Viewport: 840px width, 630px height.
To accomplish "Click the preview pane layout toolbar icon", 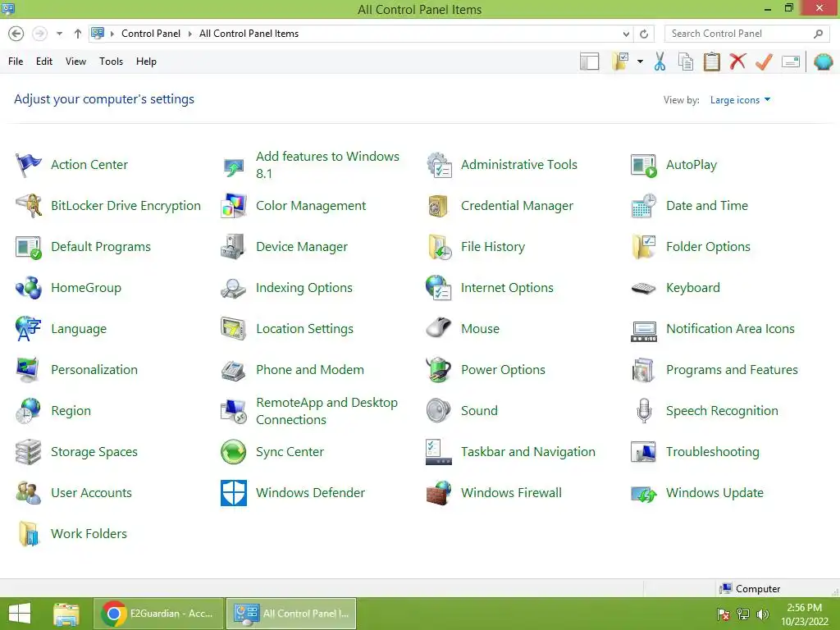I will [x=589, y=62].
